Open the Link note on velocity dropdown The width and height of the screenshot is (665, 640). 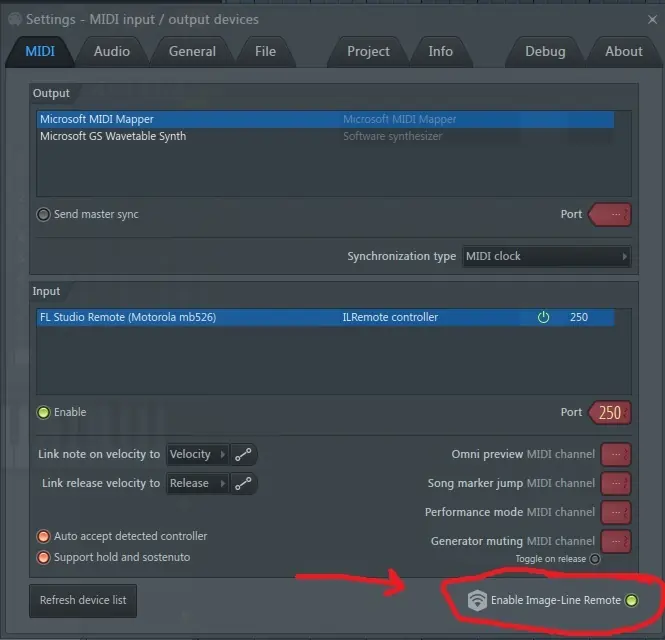[197, 454]
